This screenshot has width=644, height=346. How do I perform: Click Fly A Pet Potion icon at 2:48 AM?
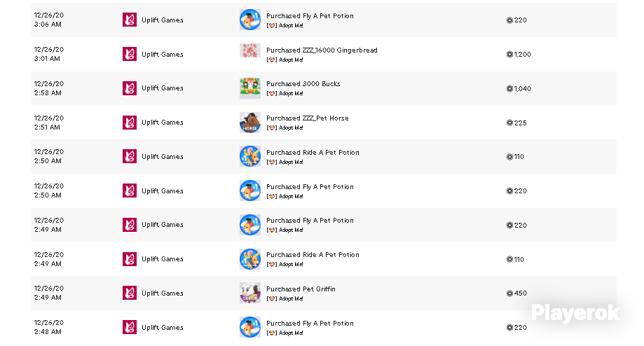pos(249,327)
